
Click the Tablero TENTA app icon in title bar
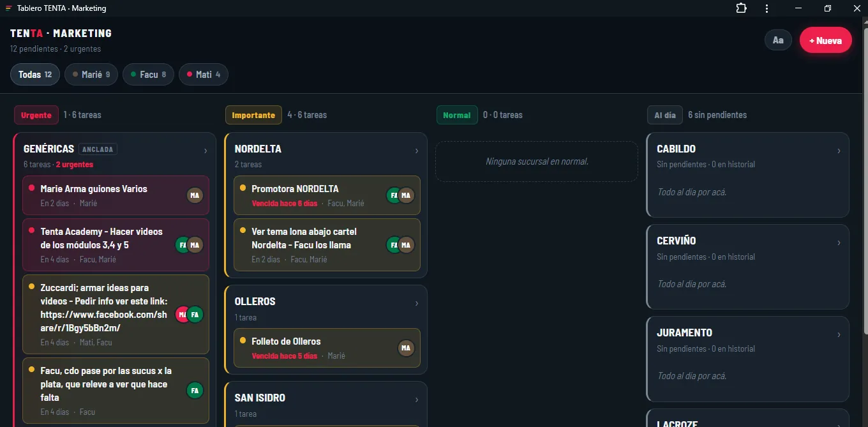point(9,8)
